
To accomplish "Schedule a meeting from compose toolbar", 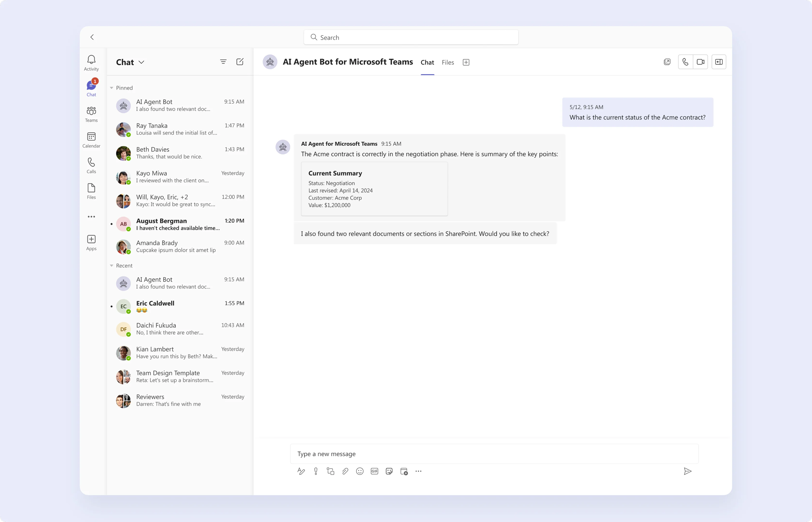I will pyautogui.click(x=404, y=471).
